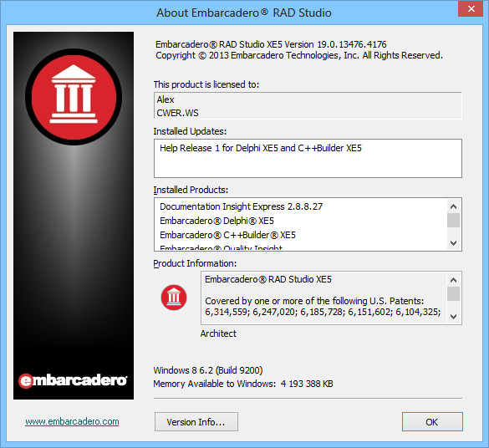This screenshot has height=448, width=489.
Task: Click the dialog title About Embarcadero RAD Studio
Action: pyautogui.click(x=244, y=13)
